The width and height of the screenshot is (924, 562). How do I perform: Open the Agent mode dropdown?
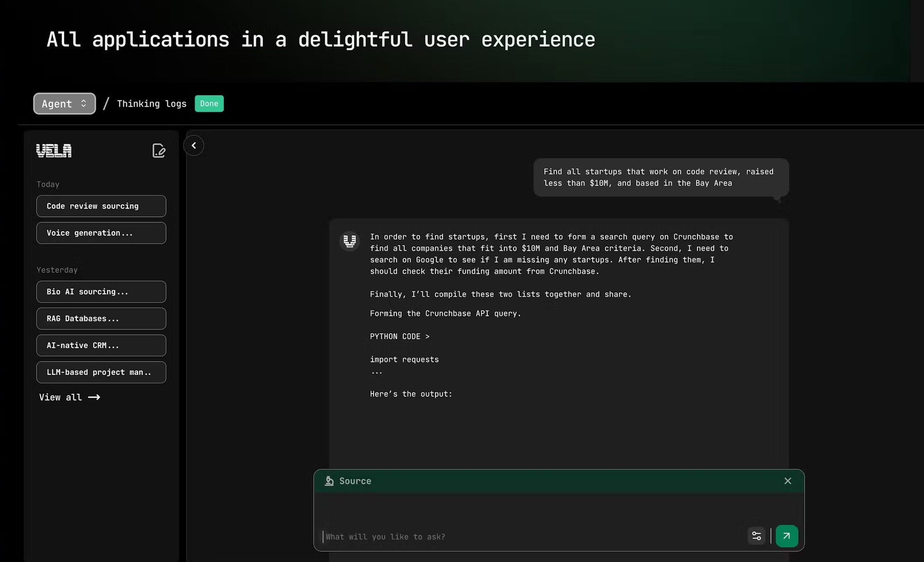pyautogui.click(x=64, y=104)
